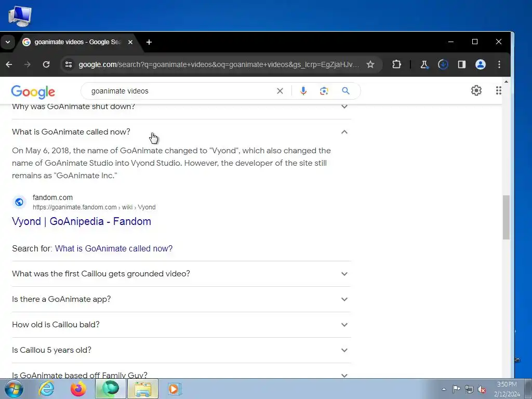Click the fandom globe favicon
Screen dimensions: 532x399
(x=19, y=202)
